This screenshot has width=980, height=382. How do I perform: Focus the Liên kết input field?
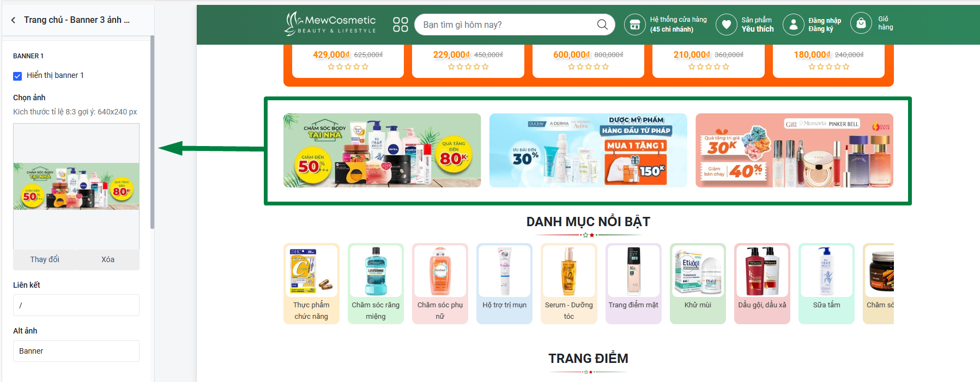click(76, 305)
